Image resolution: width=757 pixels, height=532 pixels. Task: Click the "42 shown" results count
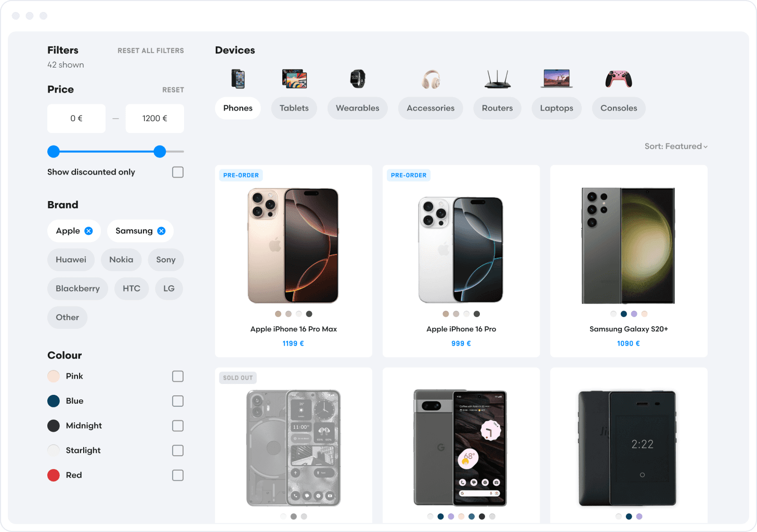tap(66, 65)
